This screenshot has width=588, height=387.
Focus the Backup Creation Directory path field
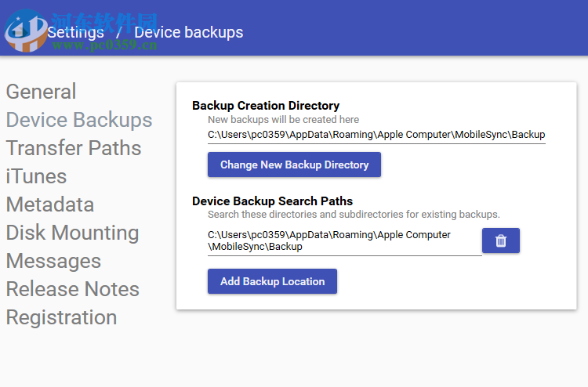376,135
